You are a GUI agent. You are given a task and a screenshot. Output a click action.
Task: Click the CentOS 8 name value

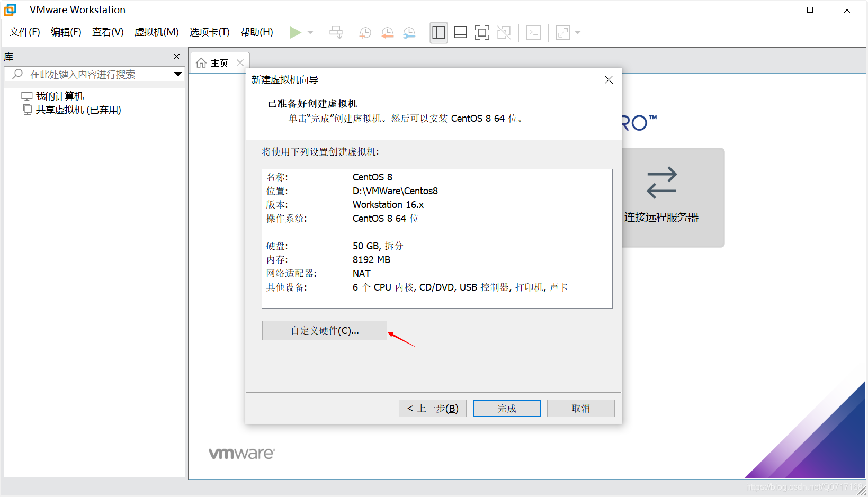click(x=373, y=177)
